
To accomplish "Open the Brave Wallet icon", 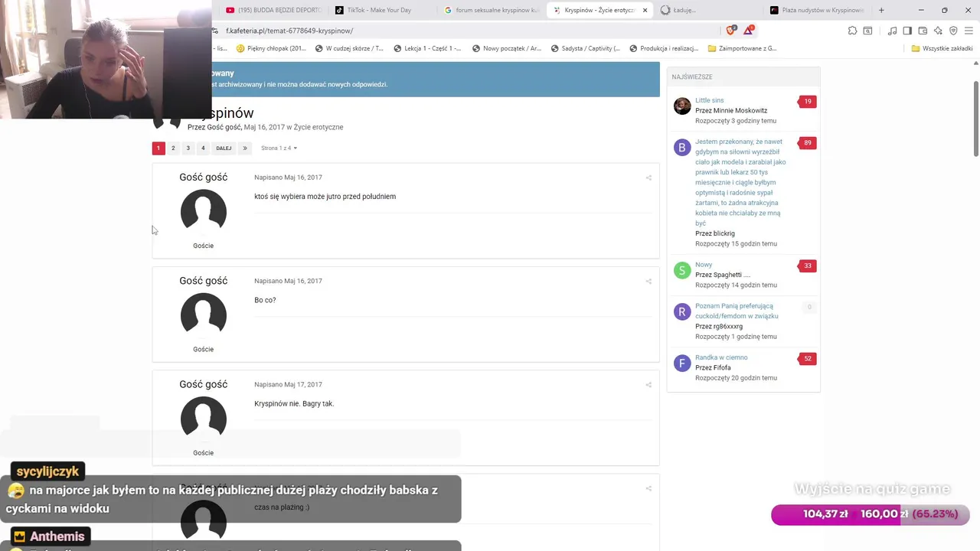I will click(x=923, y=31).
